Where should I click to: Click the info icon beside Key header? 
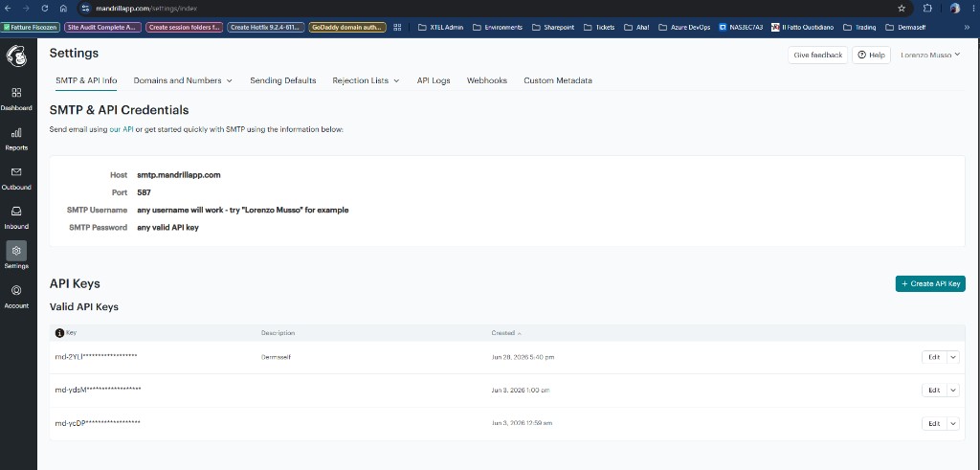click(x=60, y=333)
